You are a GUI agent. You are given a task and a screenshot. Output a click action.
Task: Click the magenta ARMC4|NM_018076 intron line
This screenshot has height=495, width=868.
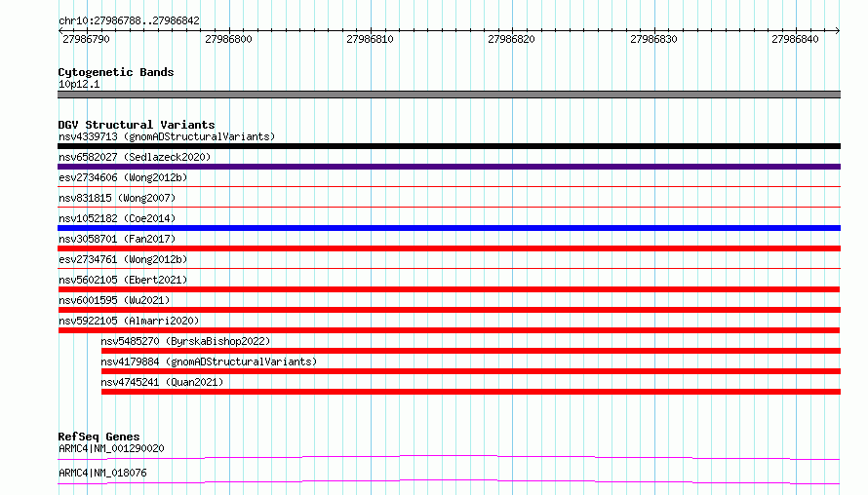449,481
